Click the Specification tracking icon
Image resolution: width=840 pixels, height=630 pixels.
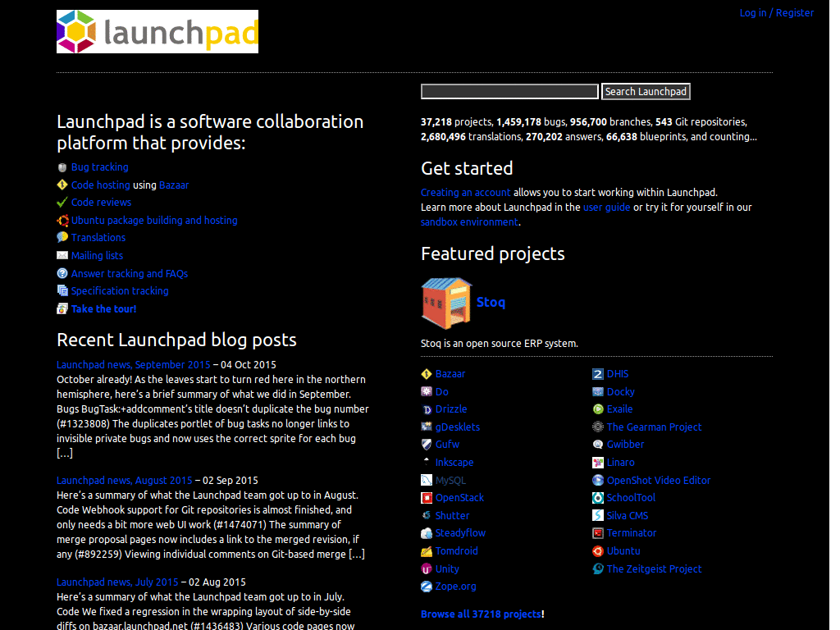62,290
